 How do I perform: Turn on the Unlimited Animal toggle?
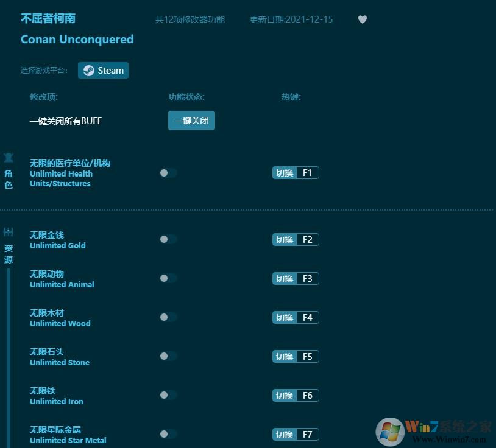pos(167,278)
